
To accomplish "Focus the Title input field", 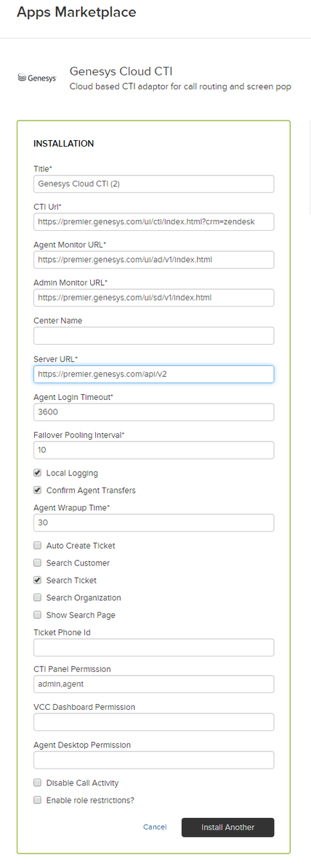I will tap(153, 184).
